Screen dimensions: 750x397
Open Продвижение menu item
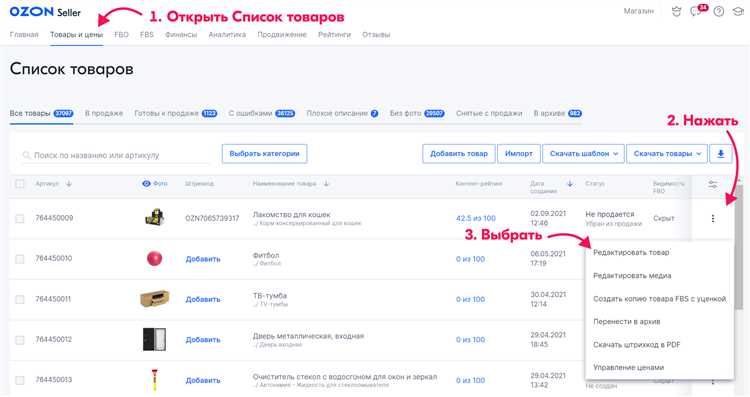[282, 34]
